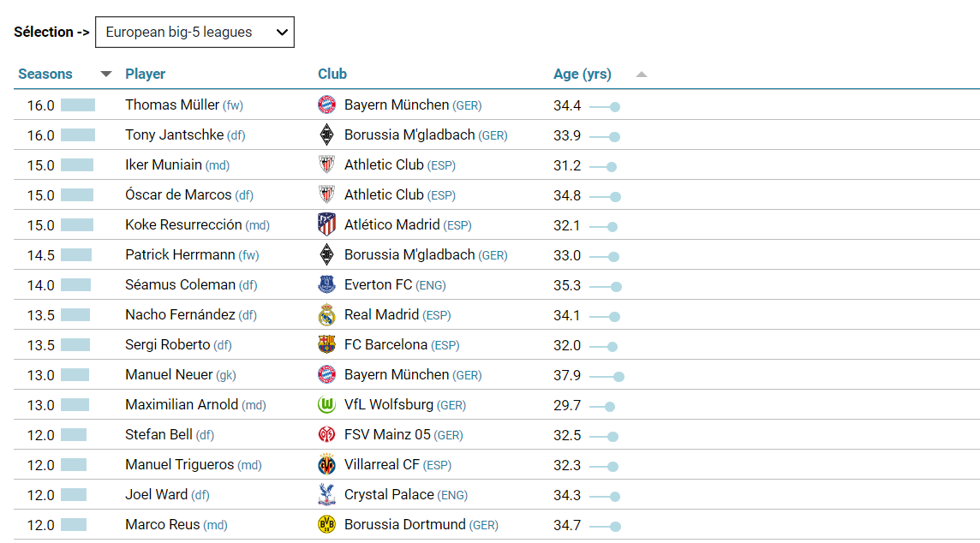Click the Atlético Madrid club crest
980x543 pixels.
(326, 225)
